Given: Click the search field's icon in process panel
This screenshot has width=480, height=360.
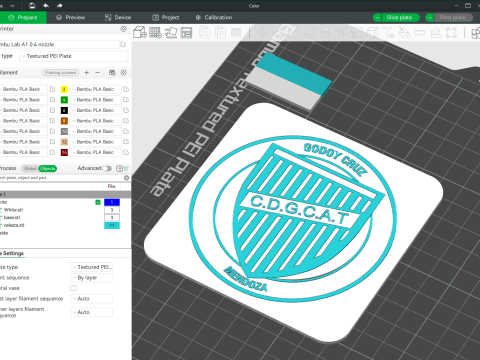Looking at the screenshot, I should pyautogui.click(x=126, y=178).
